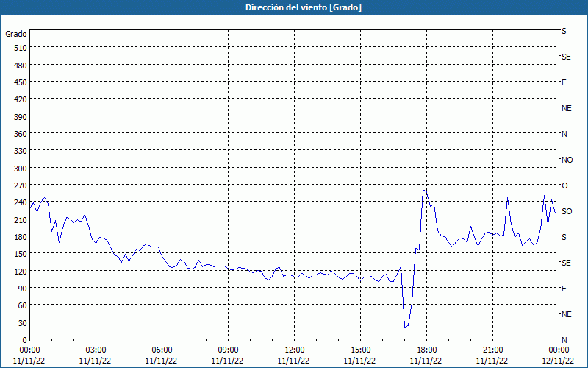Select the 480 value on the degree axis
588x368 pixels.
[x=21, y=66]
